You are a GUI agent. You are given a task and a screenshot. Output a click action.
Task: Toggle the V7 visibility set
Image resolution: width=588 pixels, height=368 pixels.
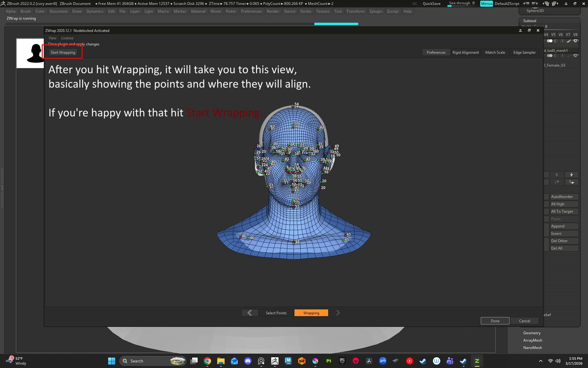(x=568, y=35)
